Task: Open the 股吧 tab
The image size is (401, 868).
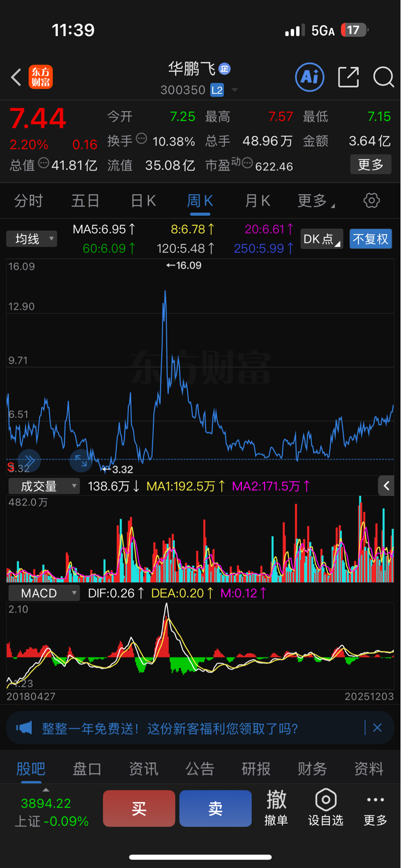Action: coord(31,769)
